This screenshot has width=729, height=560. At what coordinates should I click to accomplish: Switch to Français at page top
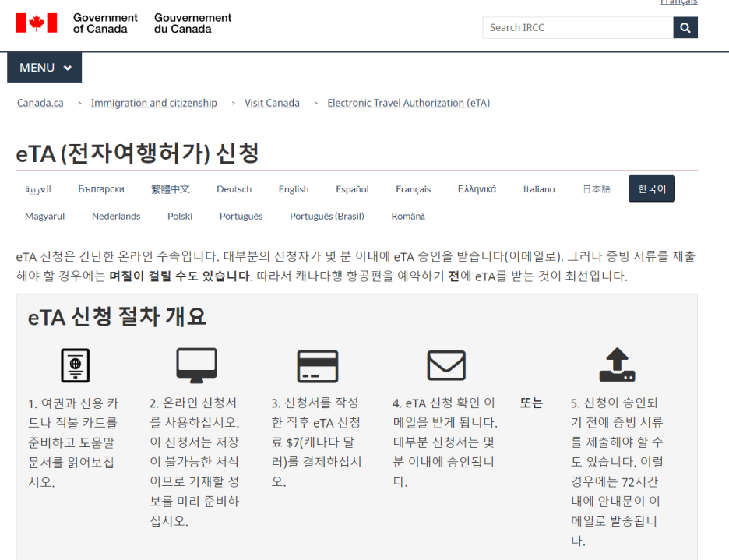(x=679, y=2)
